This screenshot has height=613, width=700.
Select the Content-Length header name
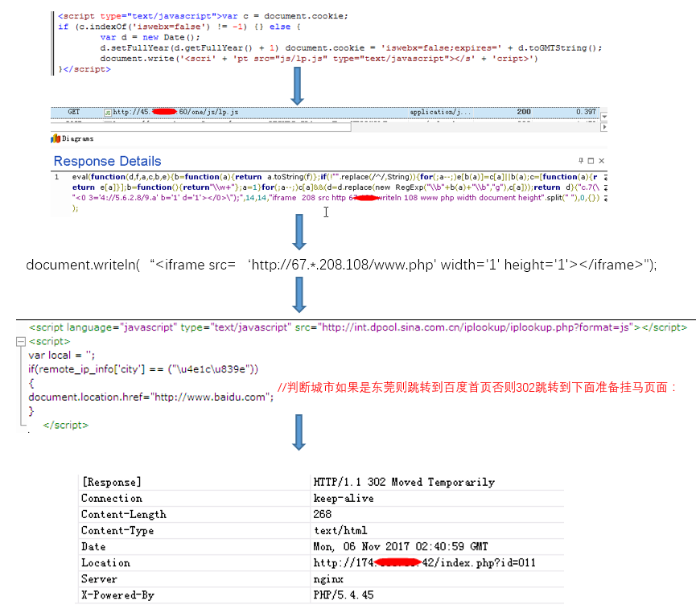(124, 514)
